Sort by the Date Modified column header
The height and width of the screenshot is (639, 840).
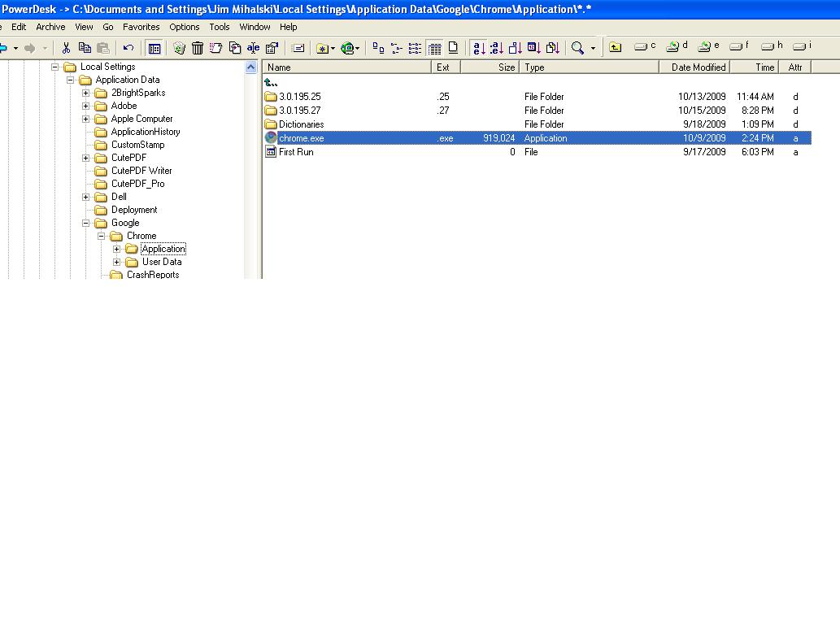(694, 67)
